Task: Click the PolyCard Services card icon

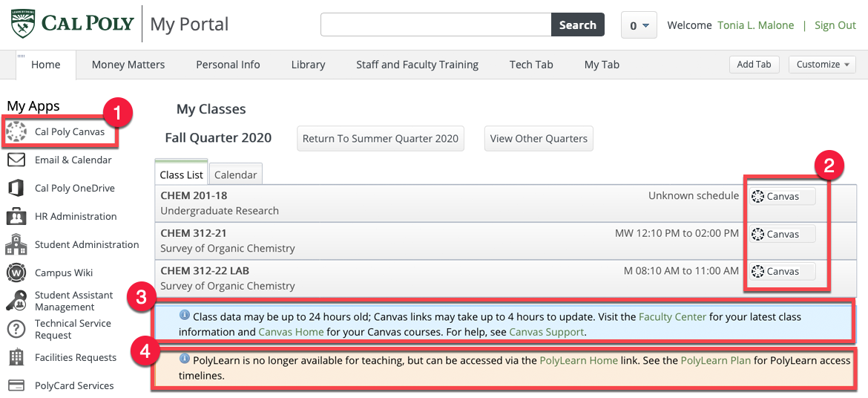Action: point(16,386)
